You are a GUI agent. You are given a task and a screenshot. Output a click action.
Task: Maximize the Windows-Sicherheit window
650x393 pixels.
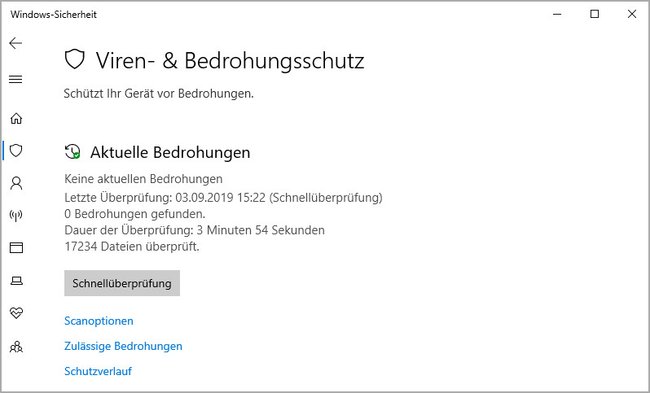coord(594,14)
